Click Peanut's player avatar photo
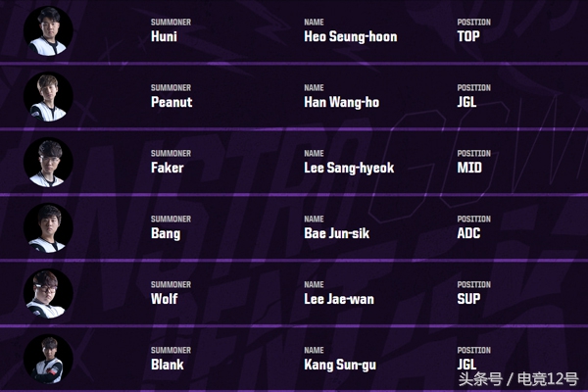The width and height of the screenshot is (588, 392). (48, 96)
